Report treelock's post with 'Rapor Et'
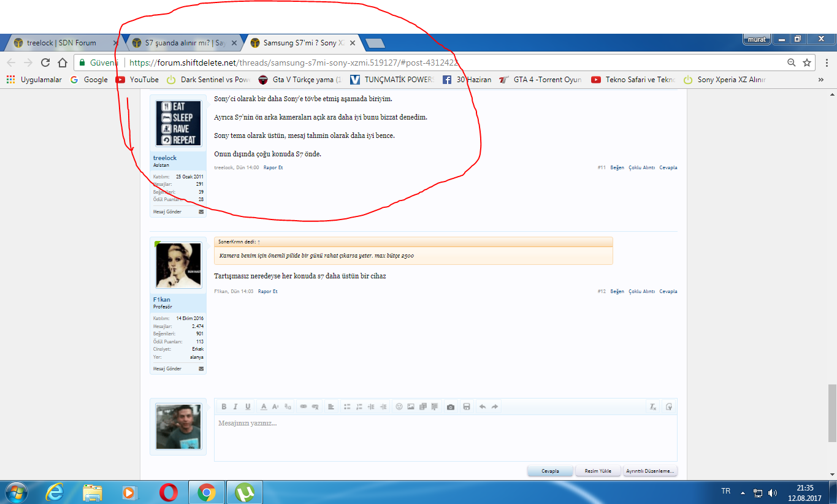 tap(273, 167)
